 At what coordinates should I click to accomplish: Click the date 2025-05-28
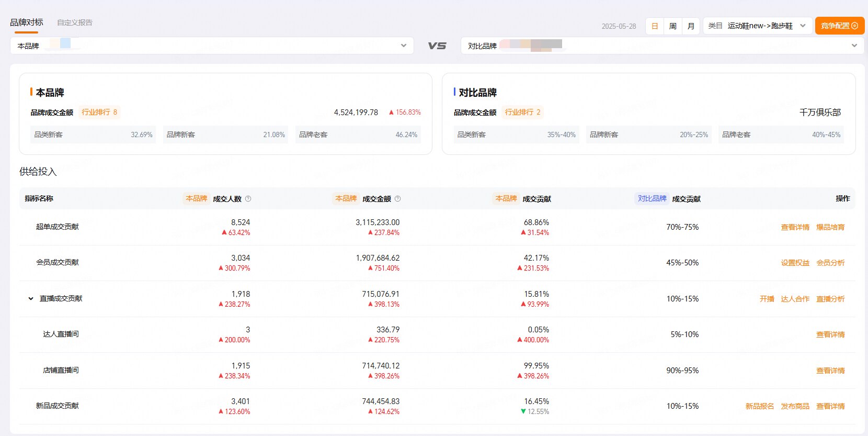coord(619,26)
